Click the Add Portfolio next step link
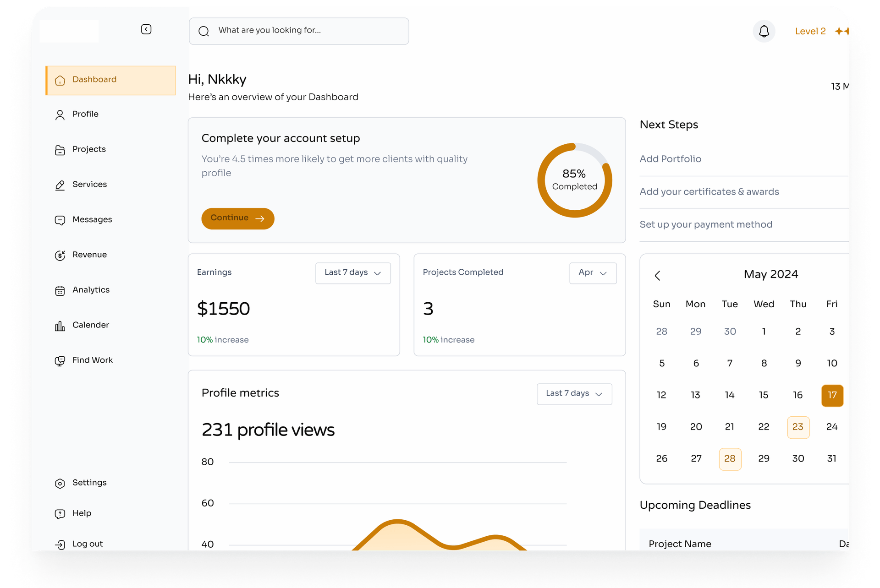This screenshot has height=588, width=880. (x=671, y=159)
